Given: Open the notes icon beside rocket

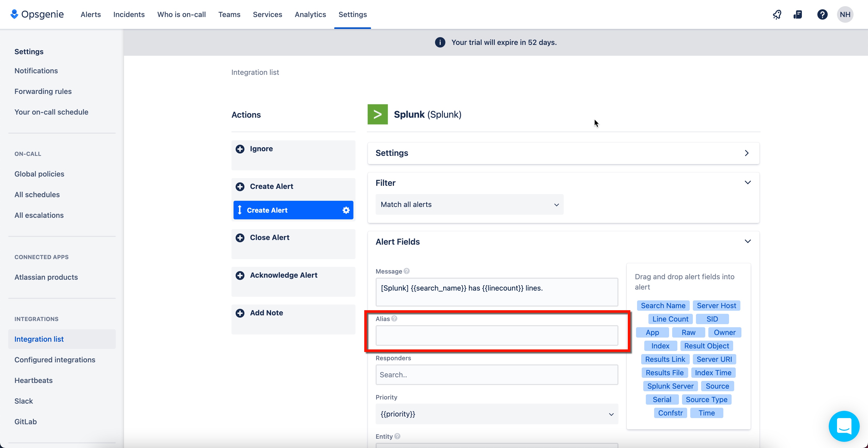Looking at the screenshot, I should coord(798,14).
